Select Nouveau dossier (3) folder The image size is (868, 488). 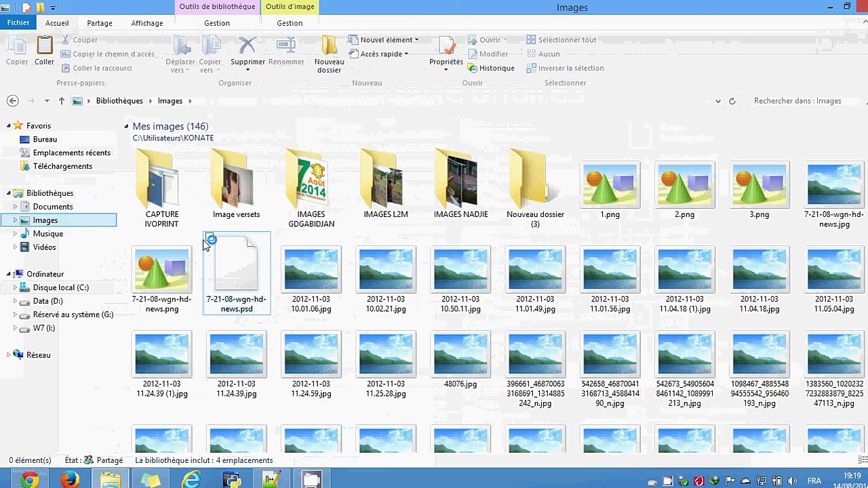click(535, 189)
